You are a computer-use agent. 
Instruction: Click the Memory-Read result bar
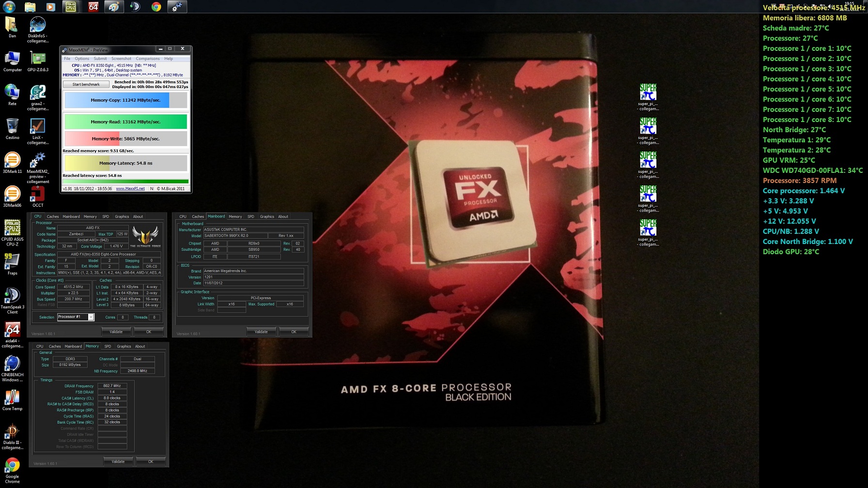tap(125, 122)
